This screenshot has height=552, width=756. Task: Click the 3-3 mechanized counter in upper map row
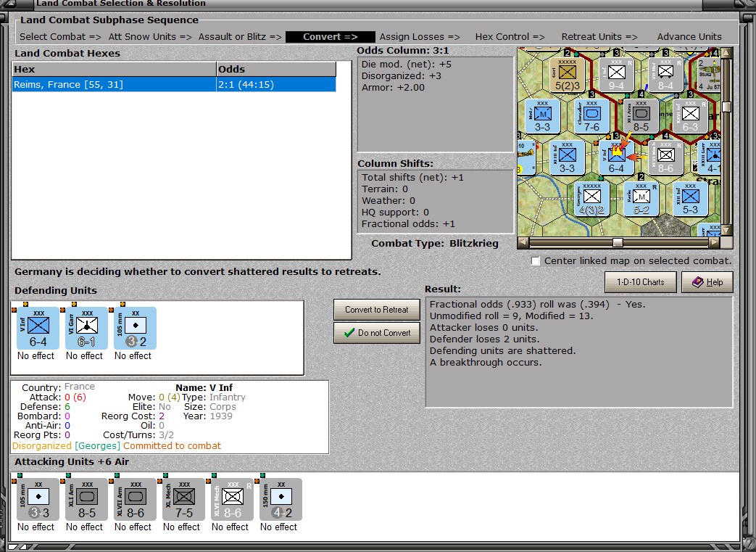[x=542, y=116]
